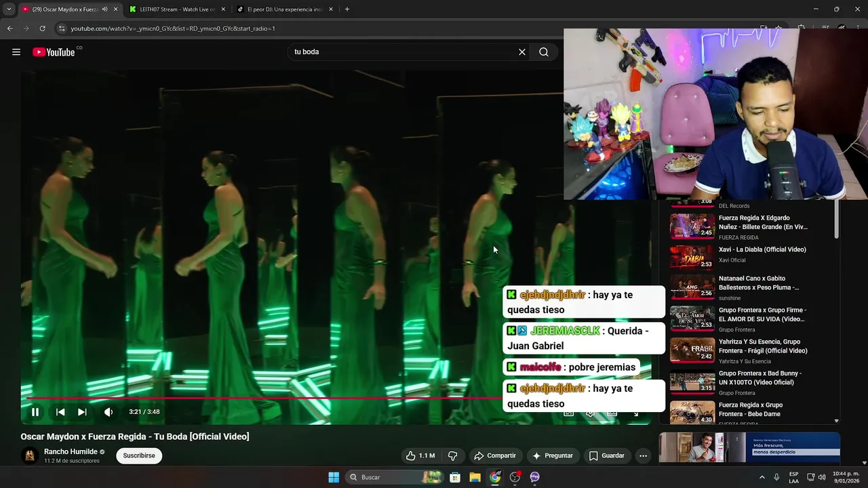Open 'EL AMOR DE SU VIDA' video
The width and height of the screenshot is (868, 488).
click(762, 314)
